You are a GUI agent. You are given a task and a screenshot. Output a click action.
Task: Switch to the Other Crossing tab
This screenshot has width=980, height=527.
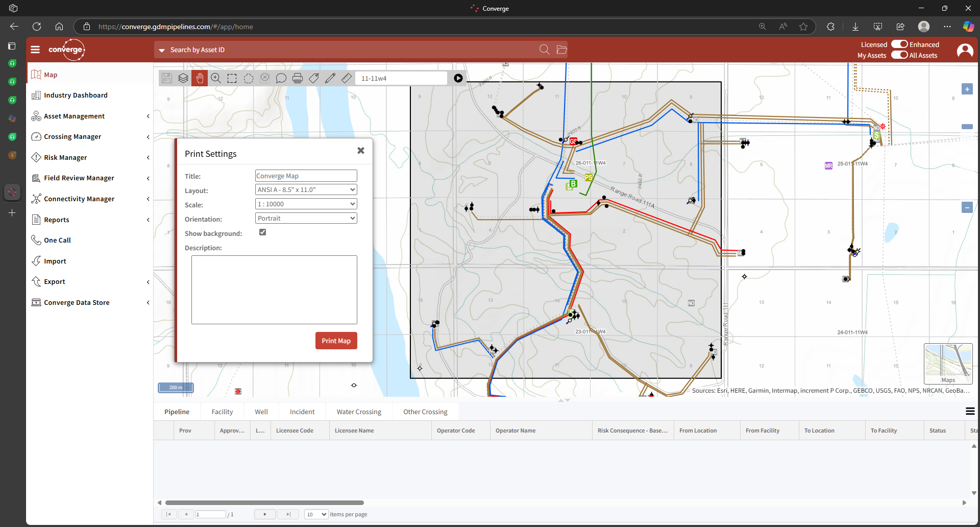pos(425,412)
